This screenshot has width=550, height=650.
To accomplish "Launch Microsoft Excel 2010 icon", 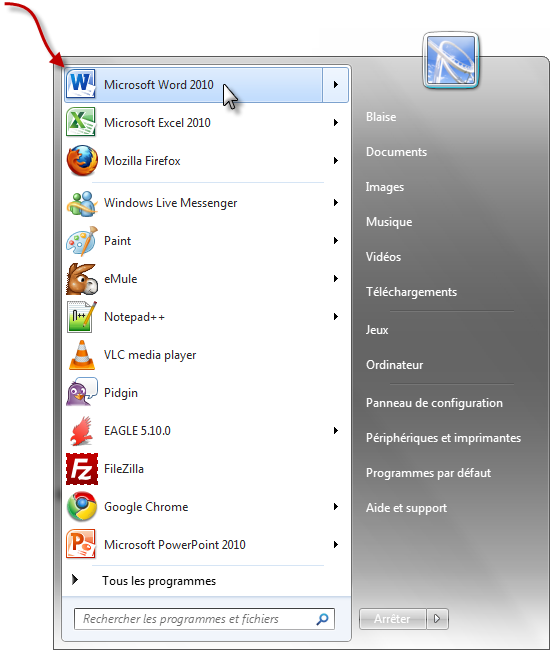I will pyautogui.click(x=81, y=122).
